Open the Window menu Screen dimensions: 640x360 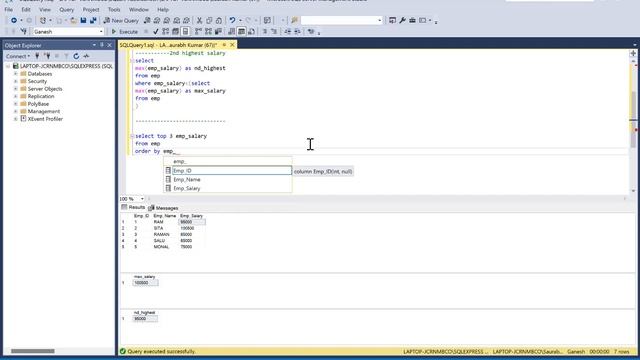(139, 9)
